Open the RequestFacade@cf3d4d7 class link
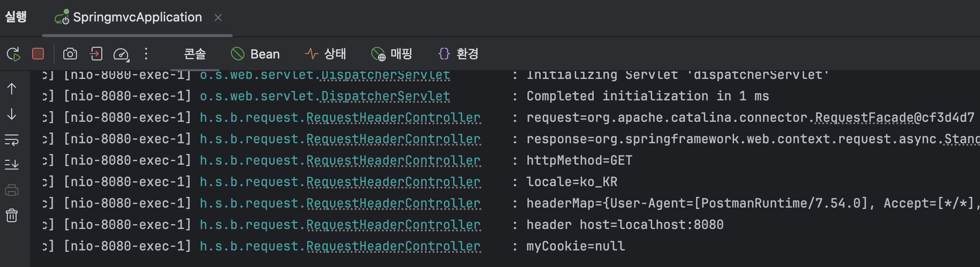 pyautogui.click(x=895, y=117)
